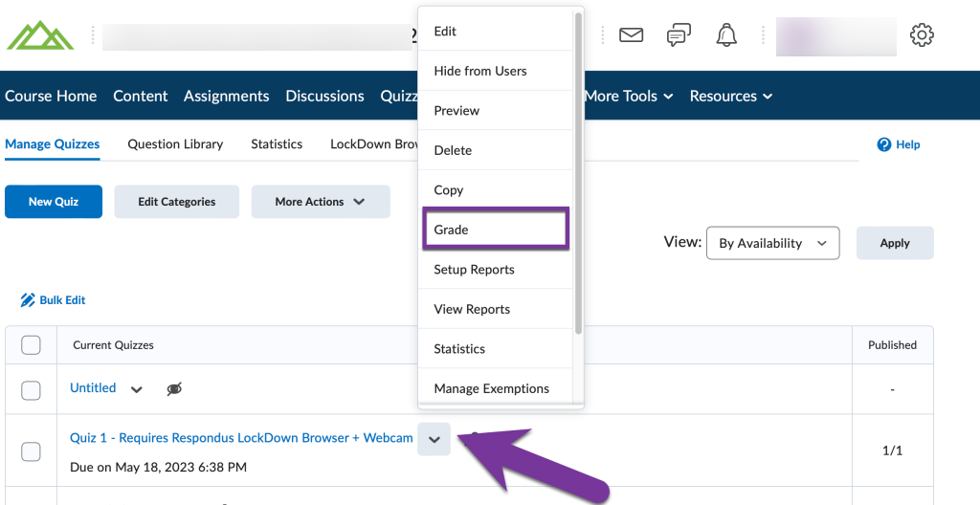This screenshot has width=980, height=505.
Task: Open the update alerts bell icon
Action: point(726,35)
